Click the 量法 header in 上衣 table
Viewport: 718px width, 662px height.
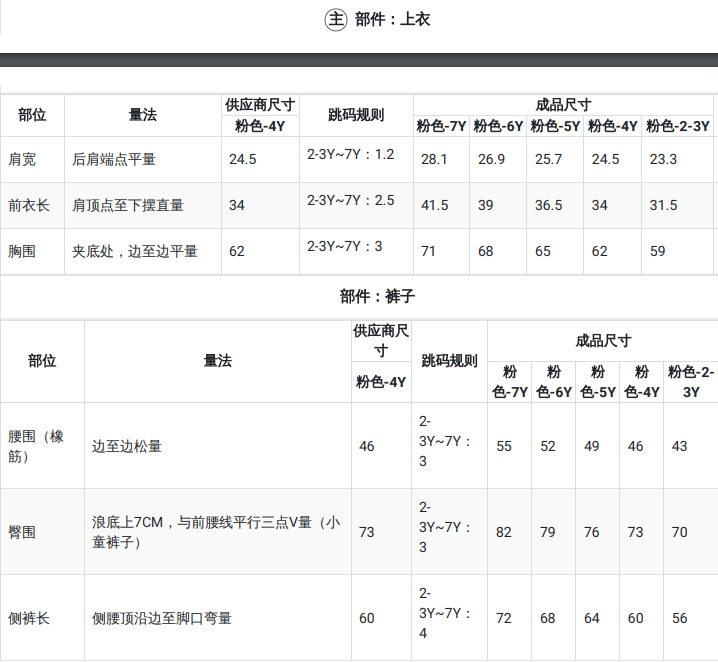143,115
